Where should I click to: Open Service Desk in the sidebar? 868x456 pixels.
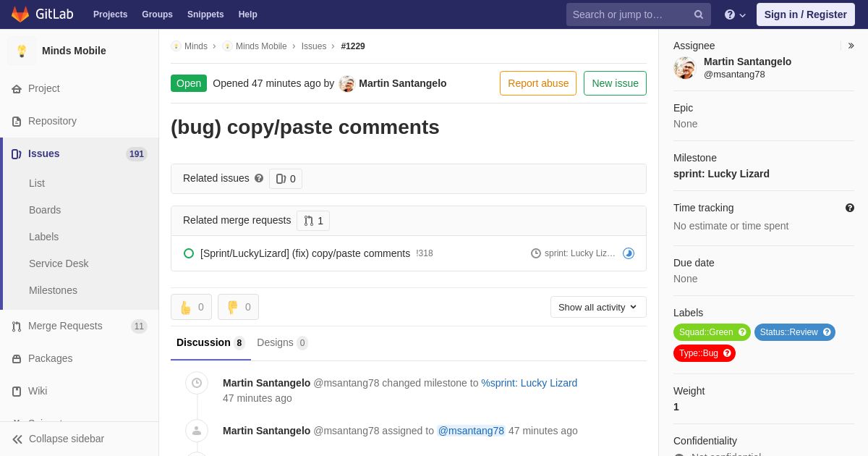[x=59, y=263]
